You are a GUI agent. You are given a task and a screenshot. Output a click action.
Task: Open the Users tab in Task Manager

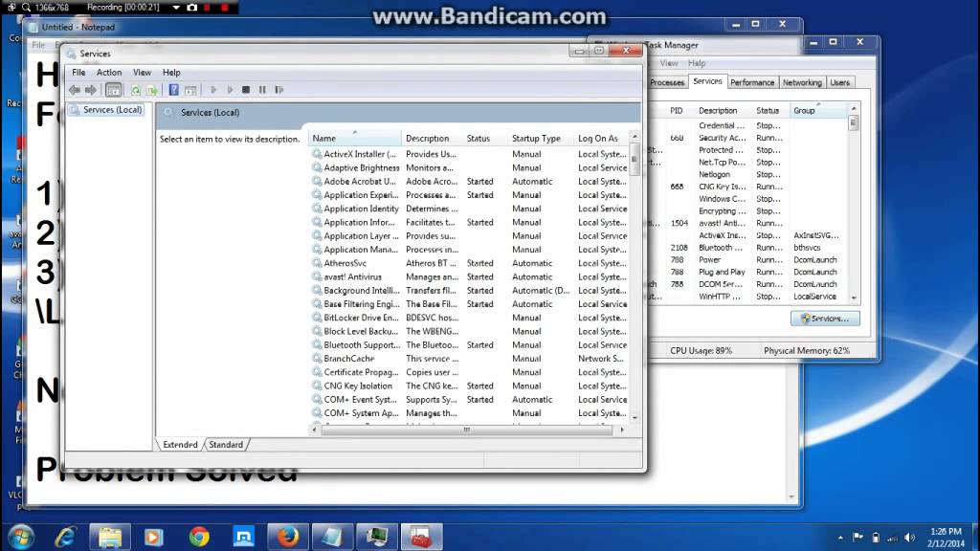click(x=839, y=82)
